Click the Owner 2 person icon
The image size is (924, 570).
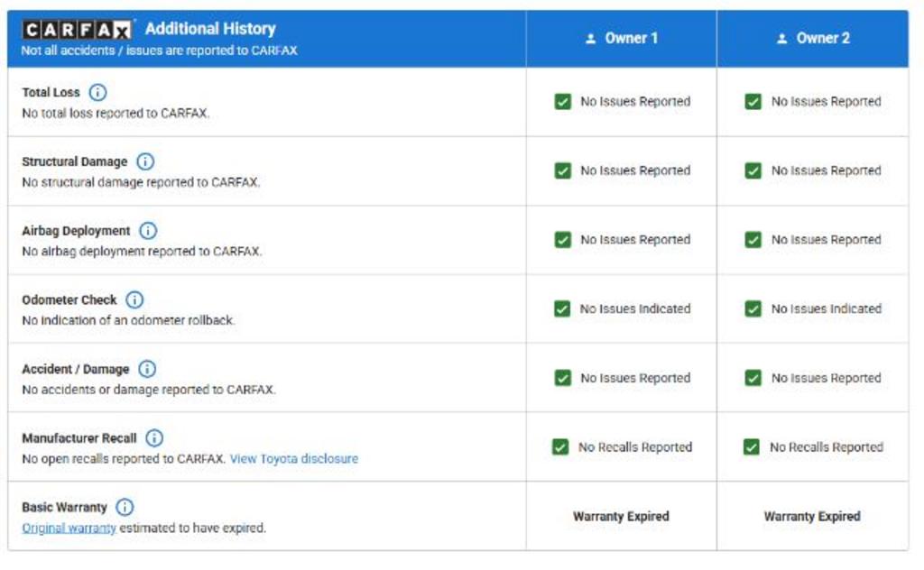pos(782,39)
